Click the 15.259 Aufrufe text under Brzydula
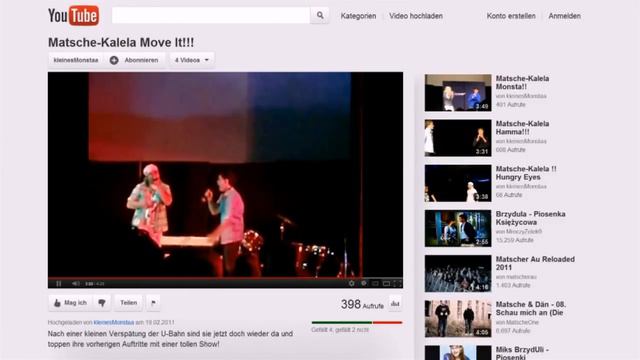 tap(514, 240)
